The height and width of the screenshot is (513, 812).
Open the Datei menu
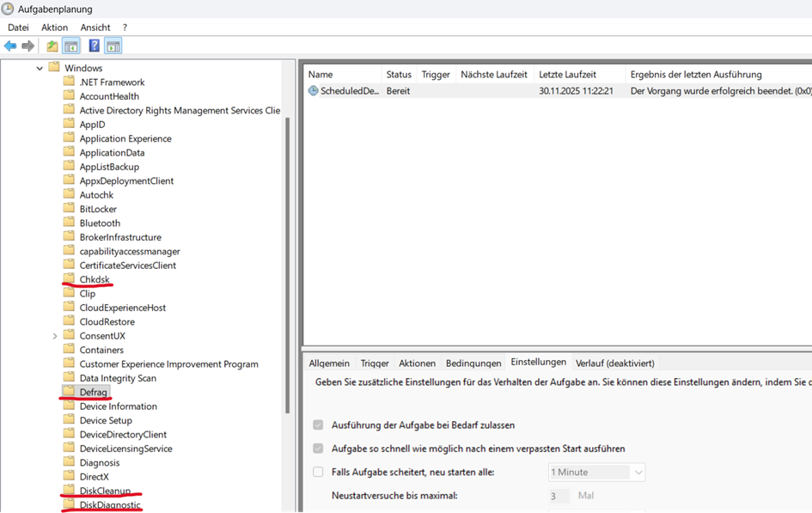coord(18,27)
